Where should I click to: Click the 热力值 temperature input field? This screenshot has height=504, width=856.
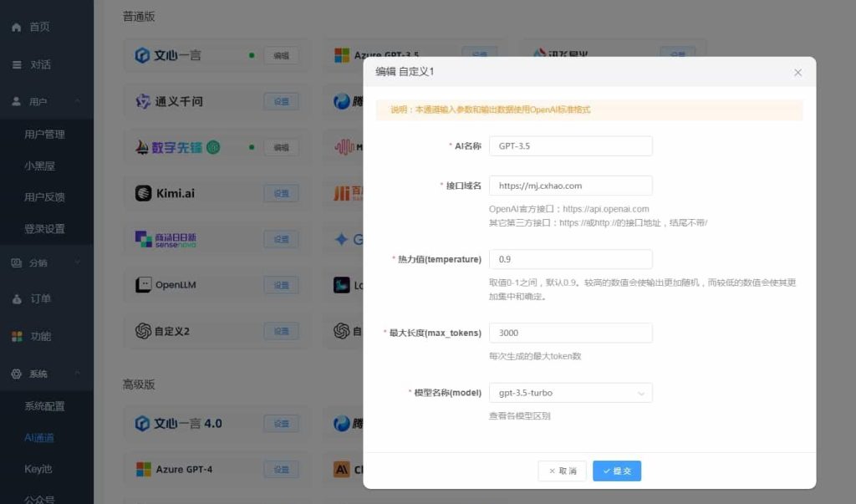pyautogui.click(x=570, y=259)
